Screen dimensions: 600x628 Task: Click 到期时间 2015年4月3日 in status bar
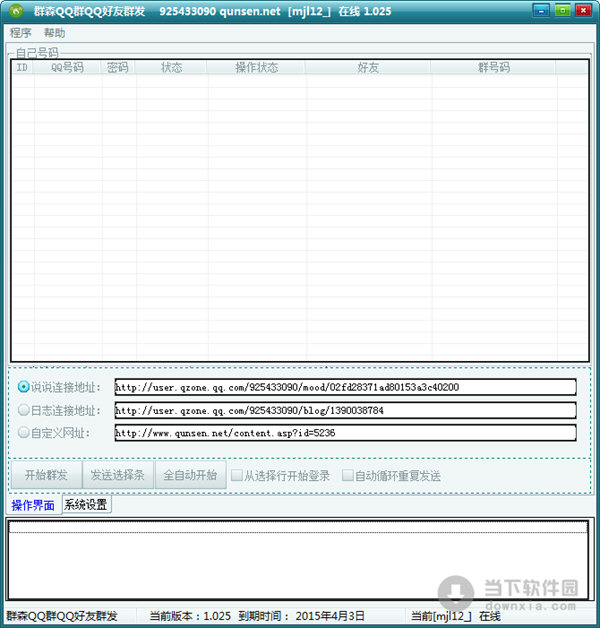(302, 616)
